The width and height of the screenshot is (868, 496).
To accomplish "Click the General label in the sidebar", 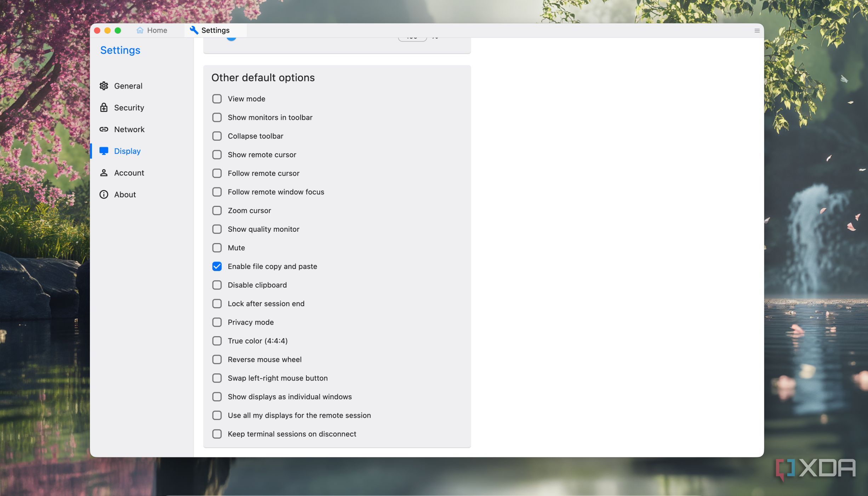I will (128, 86).
